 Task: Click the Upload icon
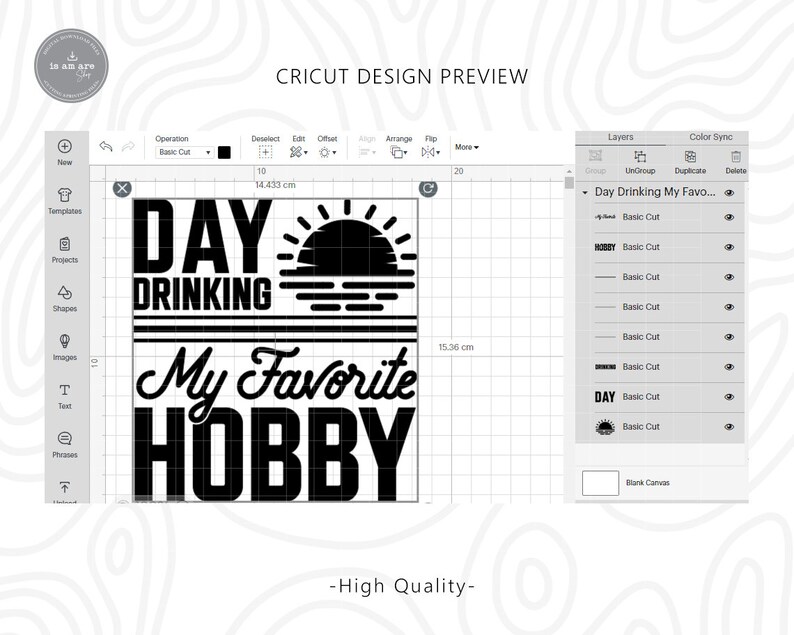click(x=64, y=487)
